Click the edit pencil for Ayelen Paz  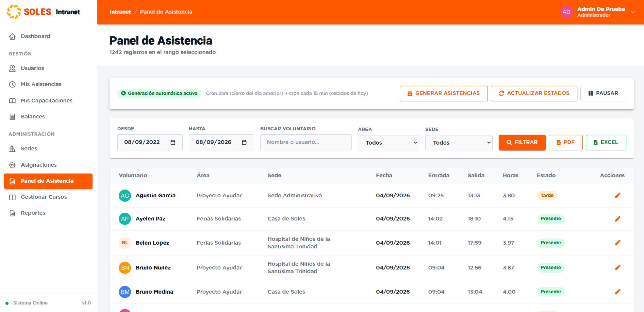coord(618,219)
